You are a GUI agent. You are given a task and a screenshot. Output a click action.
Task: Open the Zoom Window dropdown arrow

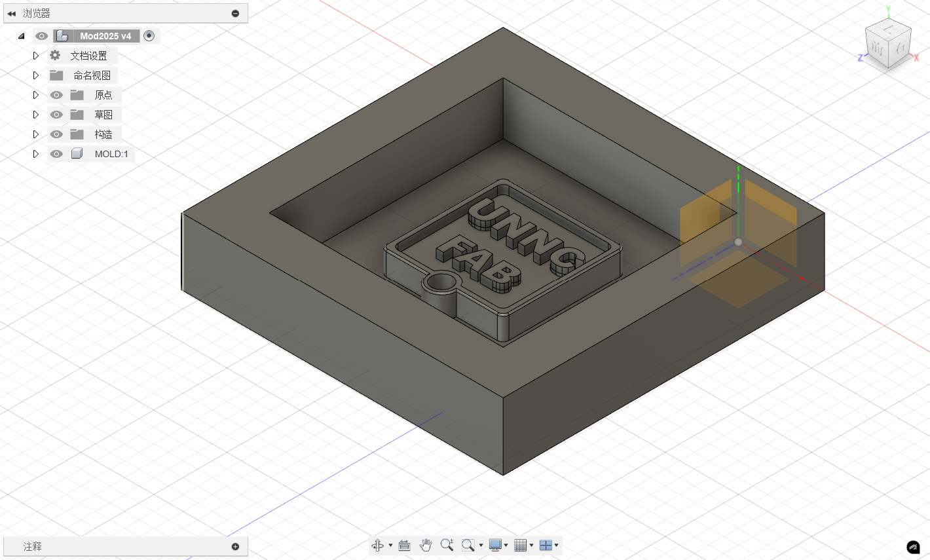coord(481,545)
